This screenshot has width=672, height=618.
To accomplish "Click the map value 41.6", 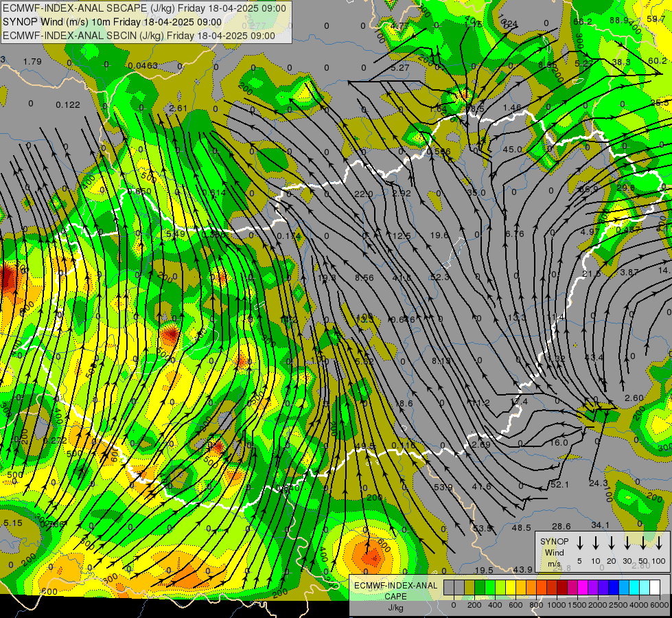I will [482, 486].
